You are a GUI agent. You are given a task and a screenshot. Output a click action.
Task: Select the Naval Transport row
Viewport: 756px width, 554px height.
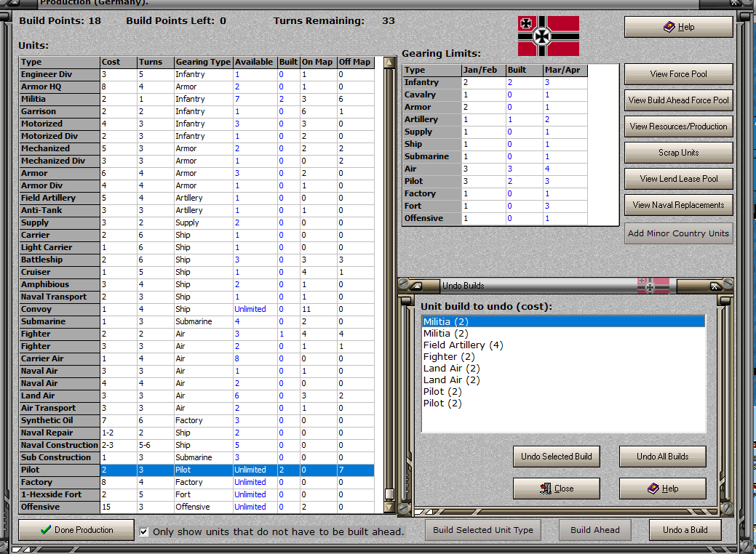pyautogui.click(x=196, y=297)
